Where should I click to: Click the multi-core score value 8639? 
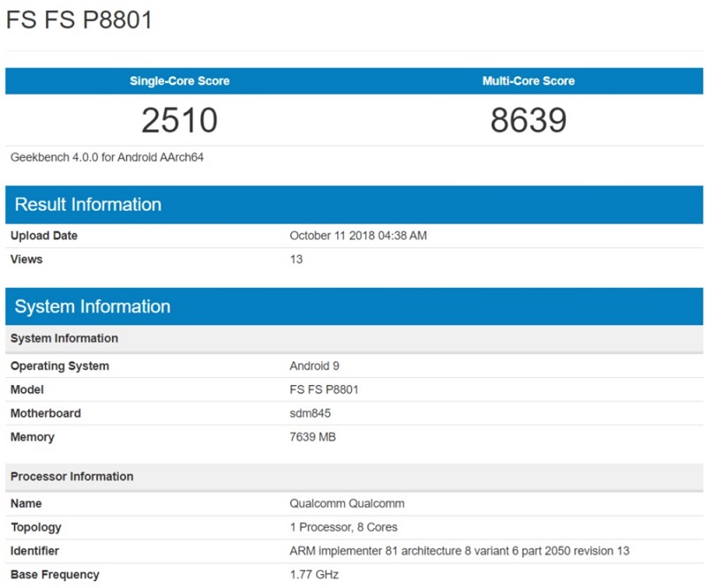(529, 120)
